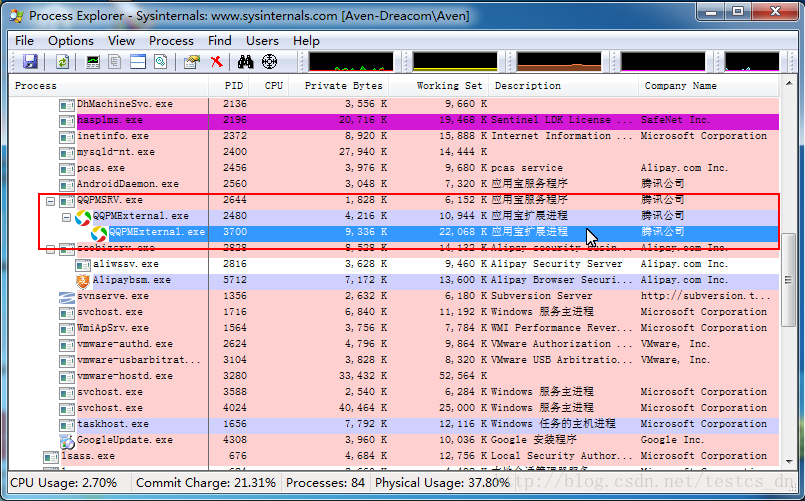This screenshot has height=501, width=805.
Task: Click the GoogleUpdate.exe icon
Action: click(67, 441)
